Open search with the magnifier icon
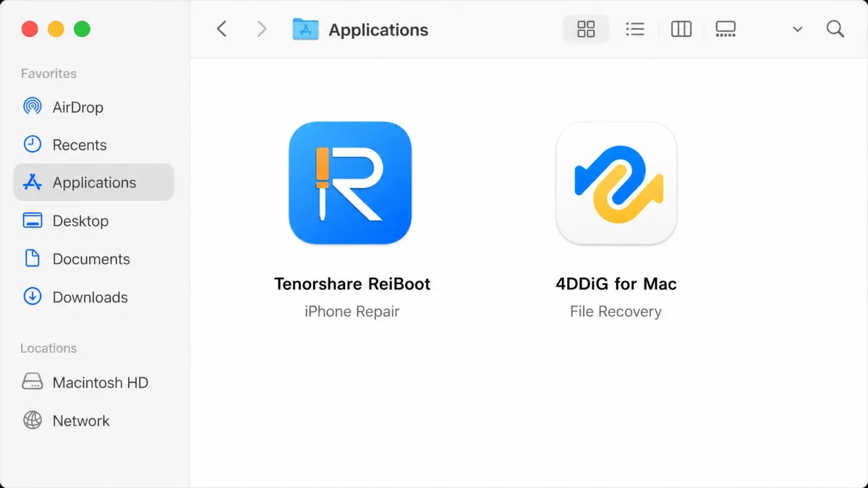Screen dimensions: 868x488 (x=835, y=29)
